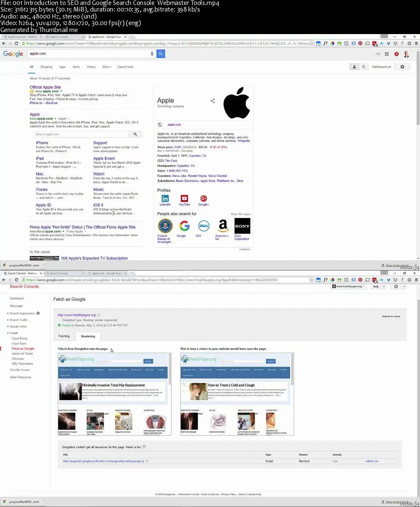Open the SafeSearch settings gear icon
This screenshot has width=420, height=507.
point(402,67)
